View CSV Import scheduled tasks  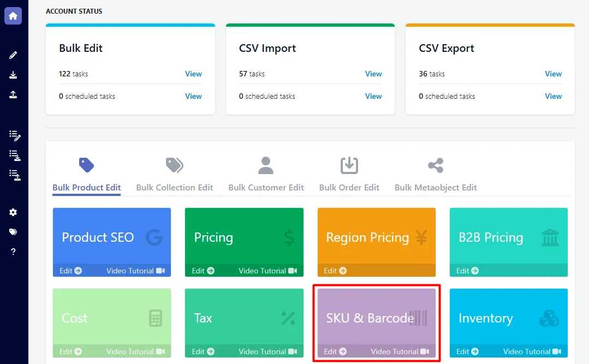point(373,96)
